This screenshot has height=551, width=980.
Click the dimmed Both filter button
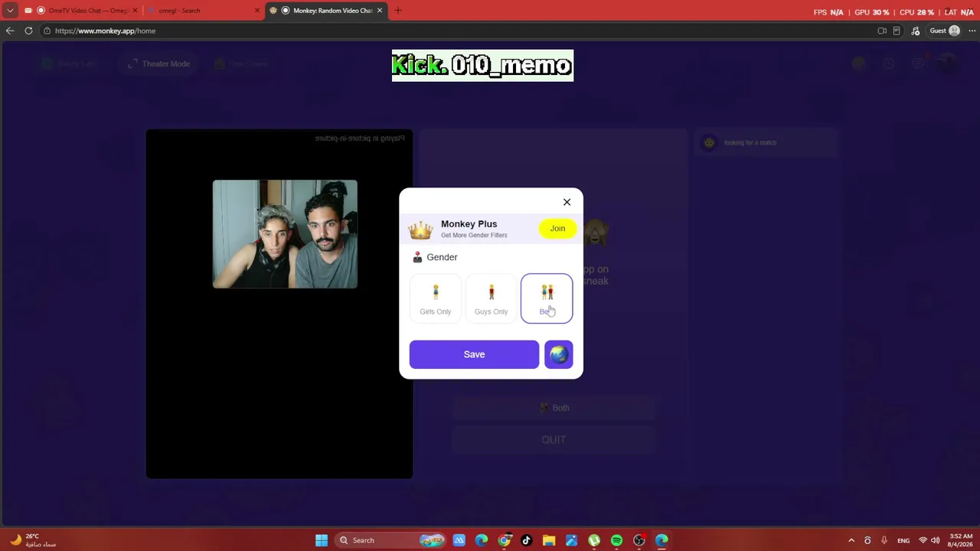(554, 408)
